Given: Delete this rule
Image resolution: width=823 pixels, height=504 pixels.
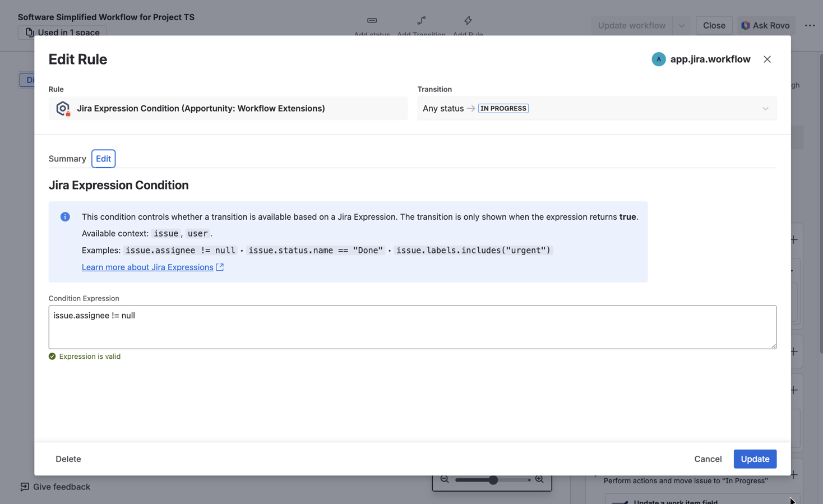Looking at the screenshot, I should tap(68, 459).
